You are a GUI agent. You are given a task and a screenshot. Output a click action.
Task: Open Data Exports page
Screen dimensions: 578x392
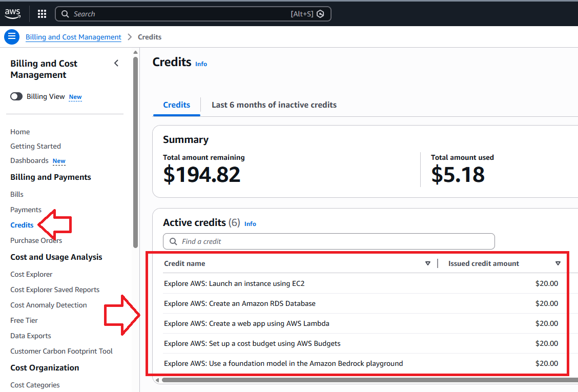click(x=31, y=336)
